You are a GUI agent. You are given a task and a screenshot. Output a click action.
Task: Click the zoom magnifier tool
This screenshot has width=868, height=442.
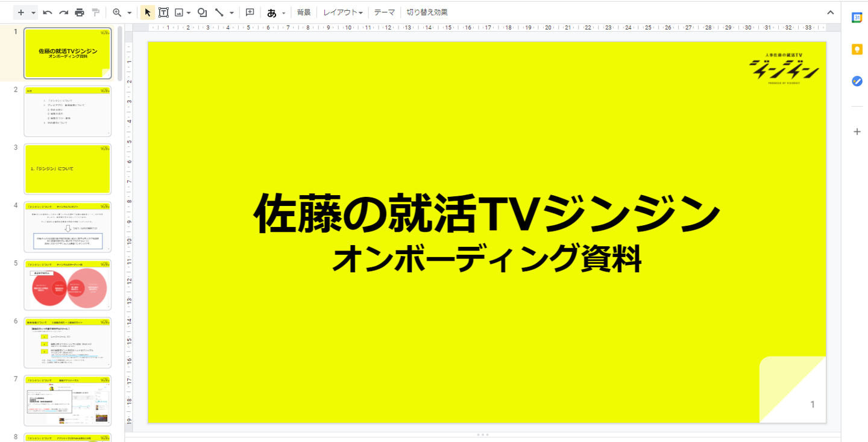click(x=117, y=13)
